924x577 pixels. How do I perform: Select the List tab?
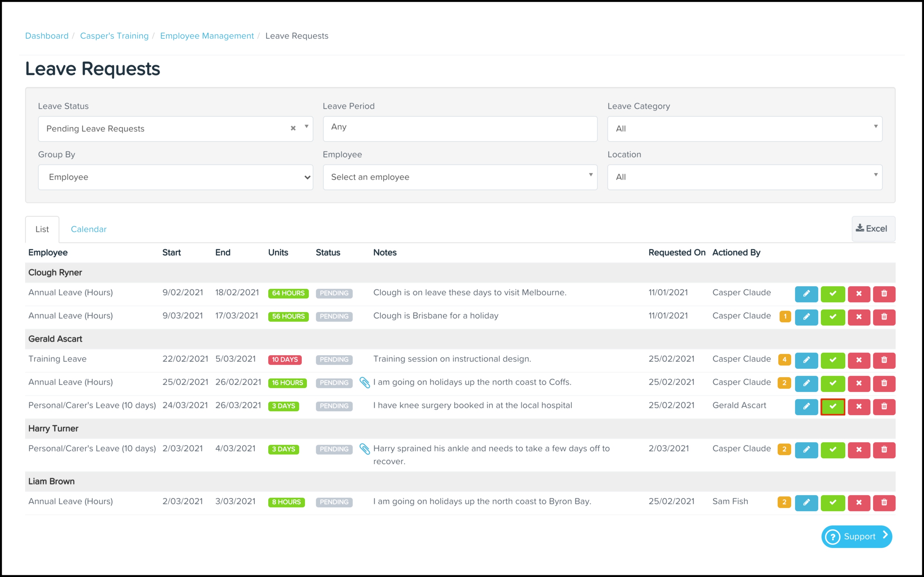coord(42,229)
